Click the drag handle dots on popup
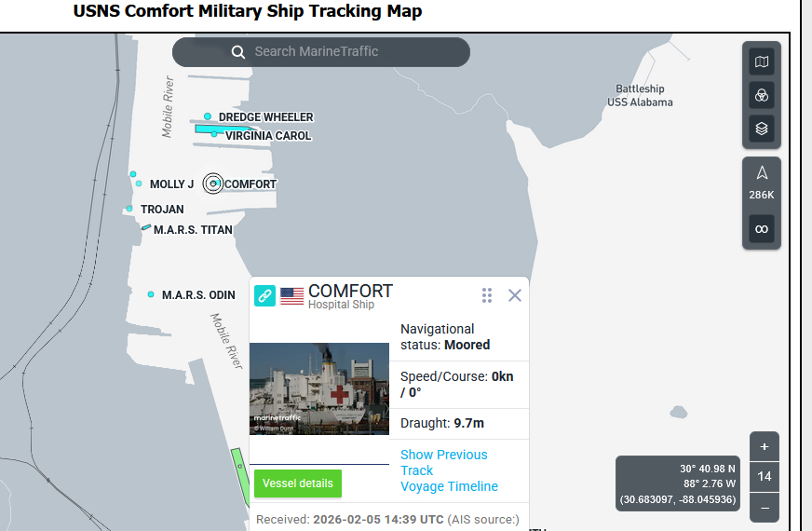 [x=486, y=295]
